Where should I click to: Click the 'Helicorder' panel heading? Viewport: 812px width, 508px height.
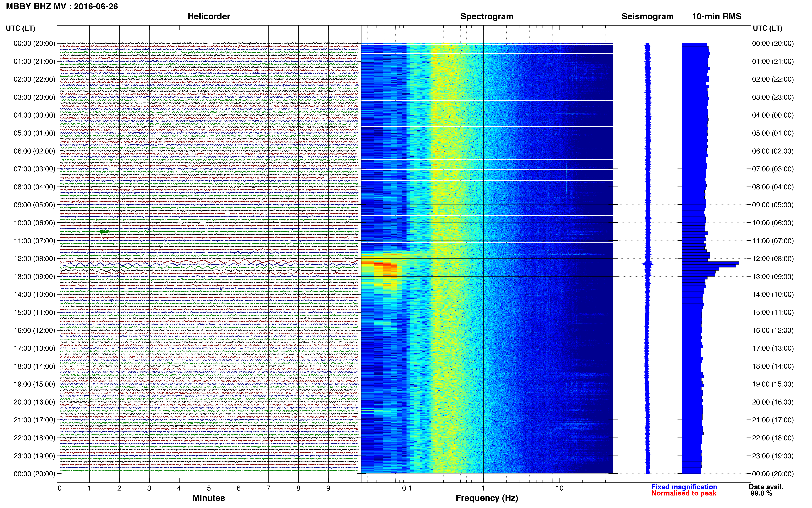point(209,16)
